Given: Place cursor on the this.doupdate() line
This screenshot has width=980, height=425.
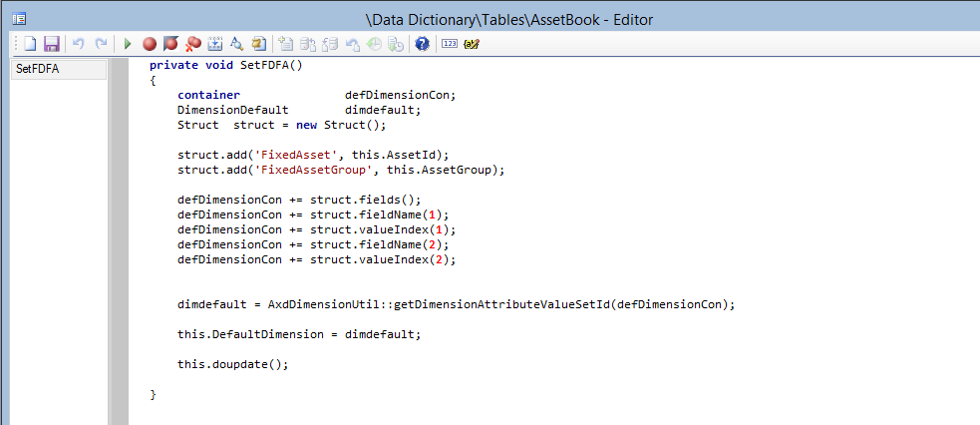Looking at the screenshot, I should point(233,364).
